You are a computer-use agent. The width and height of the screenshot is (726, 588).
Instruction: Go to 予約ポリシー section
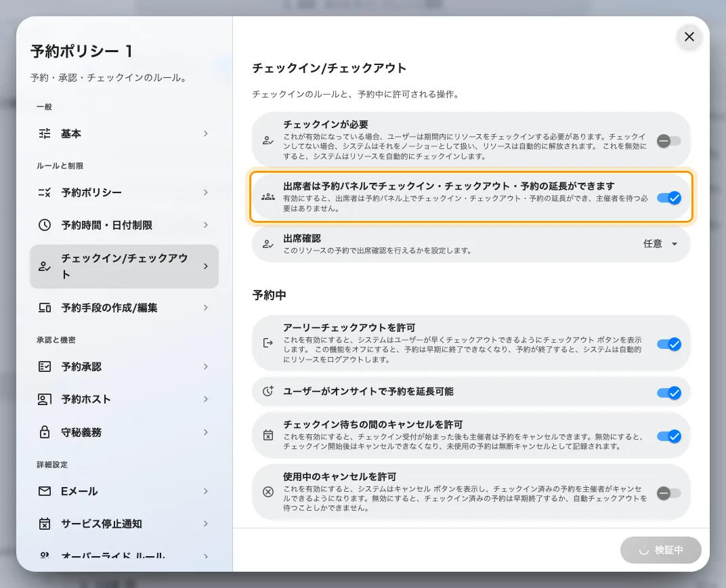[124, 192]
